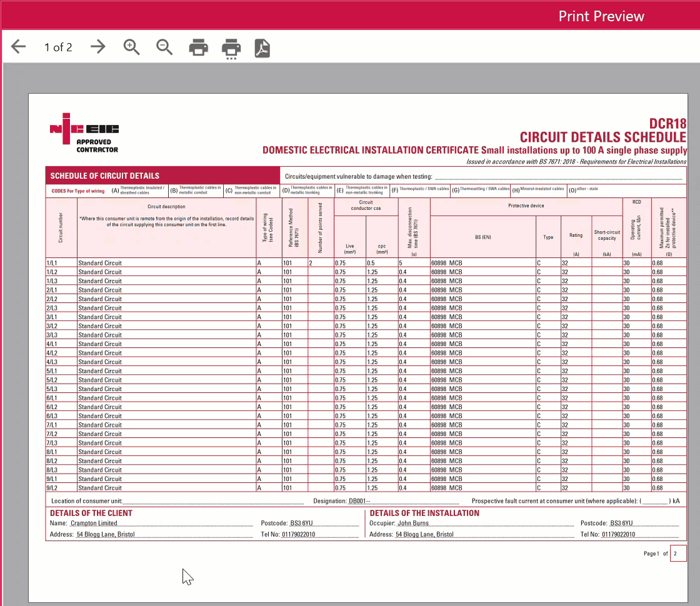Export the certificate as PDF
The width and height of the screenshot is (700, 606).
tap(262, 47)
